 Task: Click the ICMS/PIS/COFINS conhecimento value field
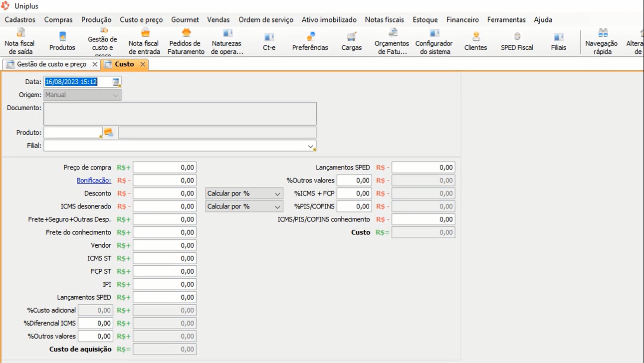click(424, 219)
